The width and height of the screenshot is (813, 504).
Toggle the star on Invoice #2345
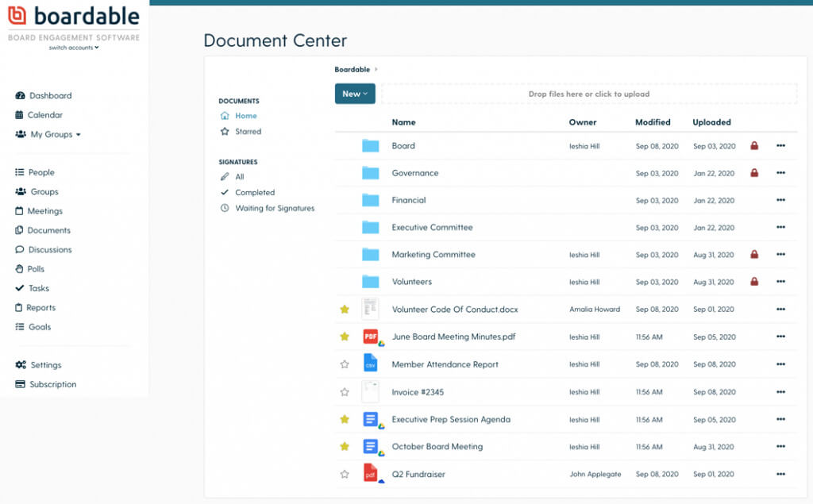click(345, 391)
